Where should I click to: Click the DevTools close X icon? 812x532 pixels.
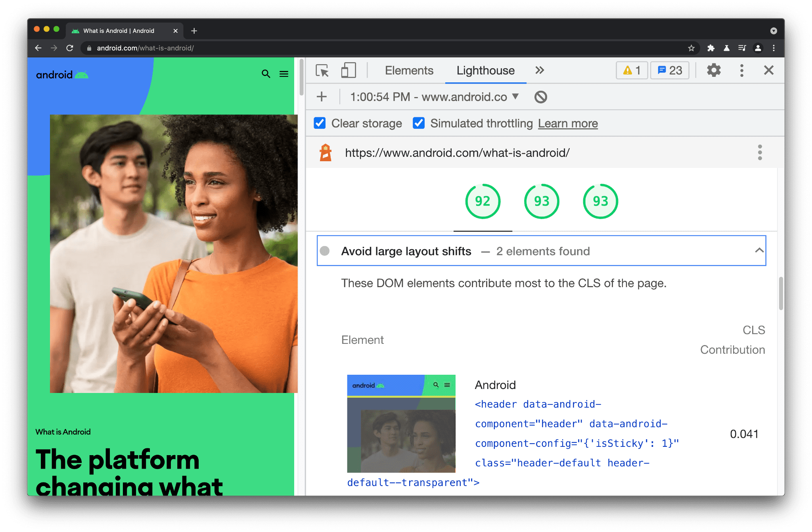769,70
